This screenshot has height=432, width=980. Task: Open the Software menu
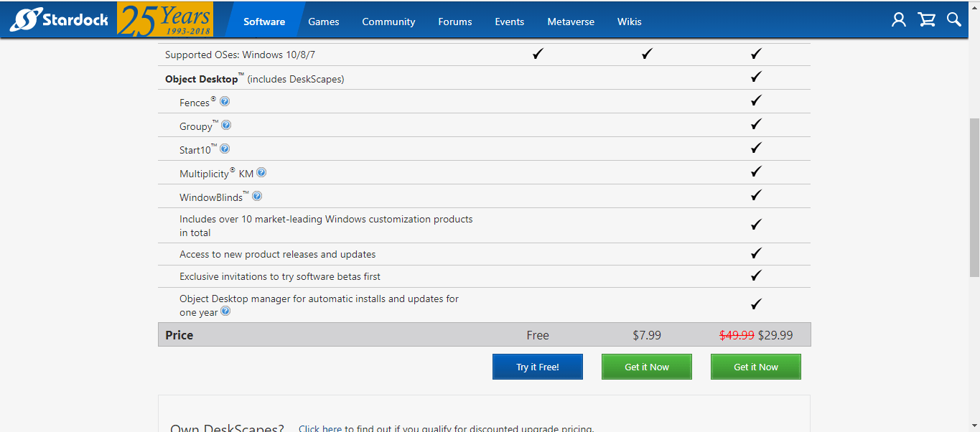pyautogui.click(x=264, y=22)
